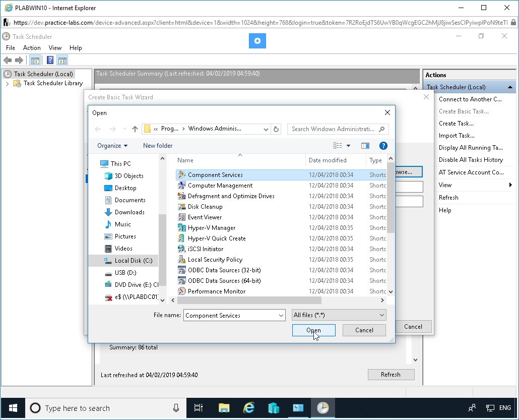Image resolution: width=519 pixels, height=420 pixels.
Task: Open USB (D:) drive in navigation pane
Action: 120,273
